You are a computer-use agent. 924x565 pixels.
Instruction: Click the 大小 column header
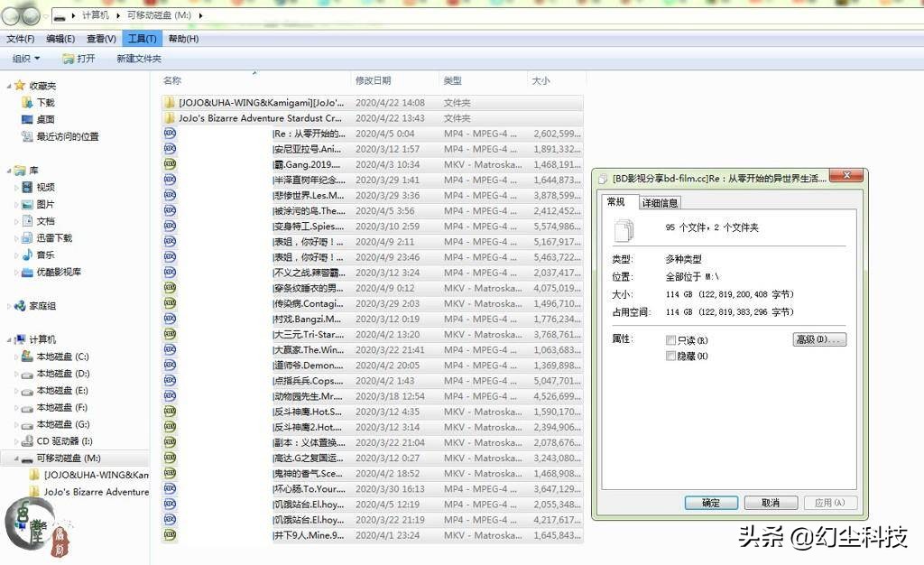click(541, 80)
